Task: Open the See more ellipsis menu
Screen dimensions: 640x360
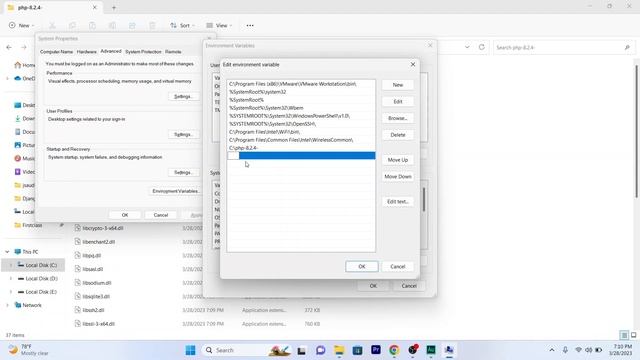Action: point(250,25)
